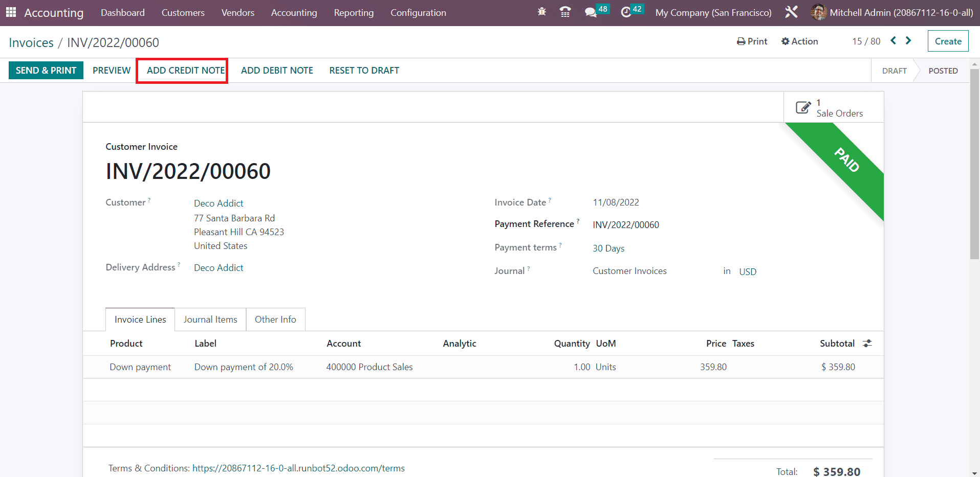Switch to the Other Info tab
Viewport: 980px width, 477px height.
[x=275, y=320]
